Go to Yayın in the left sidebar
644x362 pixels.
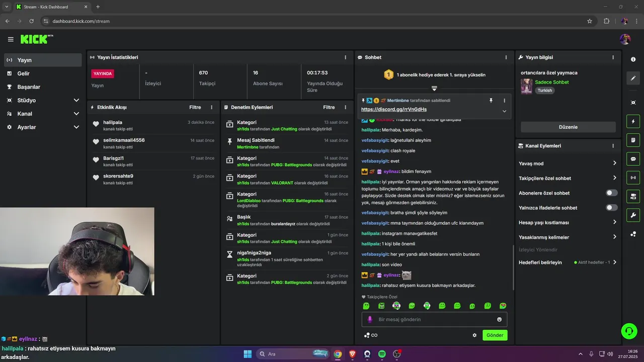click(x=43, y=60)
